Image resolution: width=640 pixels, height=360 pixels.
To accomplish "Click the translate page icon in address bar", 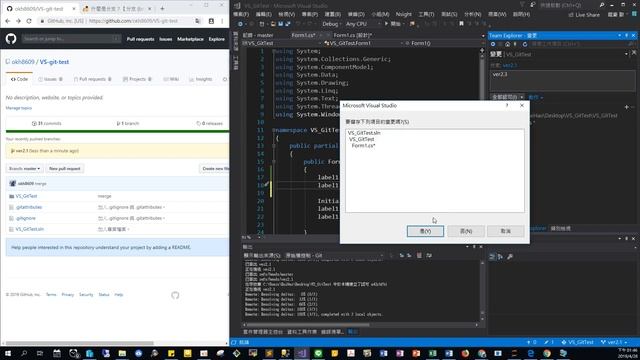I will pos(198,21).
